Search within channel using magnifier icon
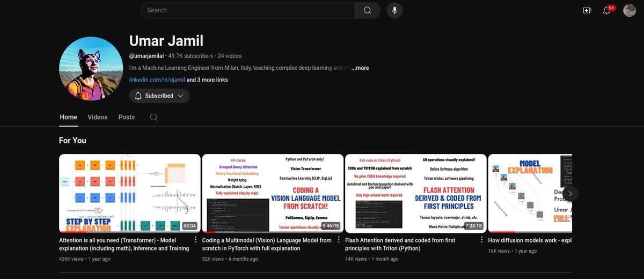This screenshot has width=644, height=279. [153, 117]
